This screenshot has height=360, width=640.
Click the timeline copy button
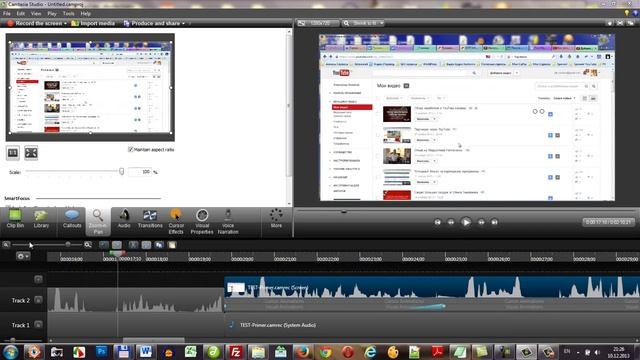[x=159, y=245]
